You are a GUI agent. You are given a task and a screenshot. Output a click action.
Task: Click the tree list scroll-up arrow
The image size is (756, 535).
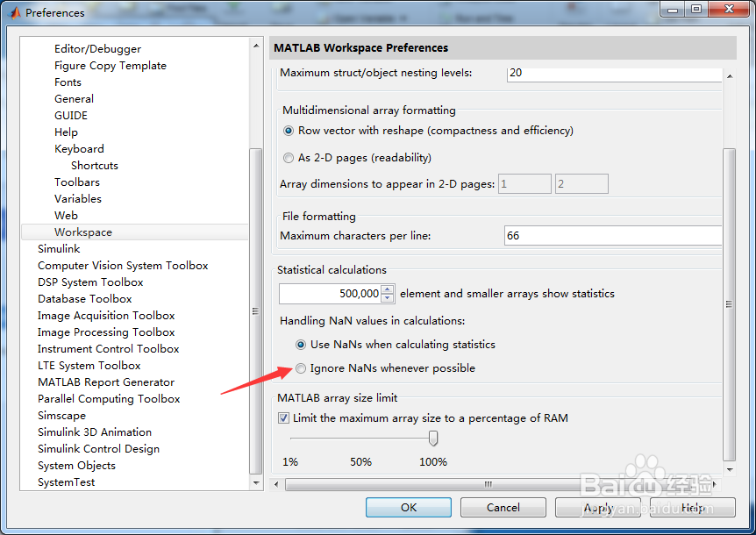click(x=256, y=46)
